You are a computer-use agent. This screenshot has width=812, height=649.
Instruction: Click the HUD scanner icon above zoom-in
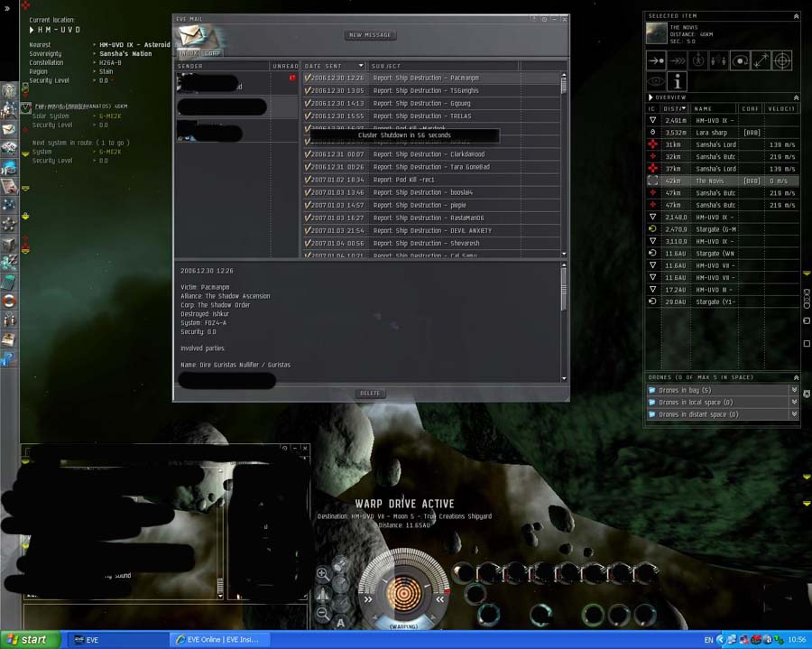click(340, 563)
